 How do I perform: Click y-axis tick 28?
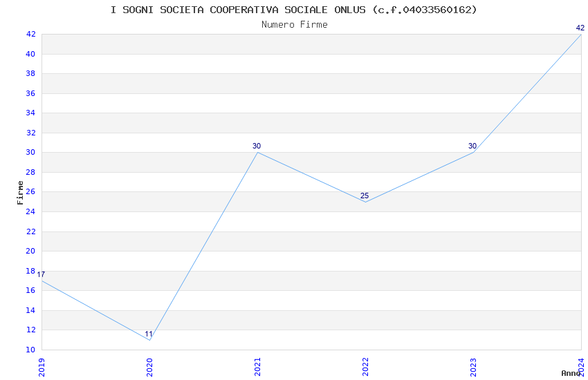(x=30, y=172)
